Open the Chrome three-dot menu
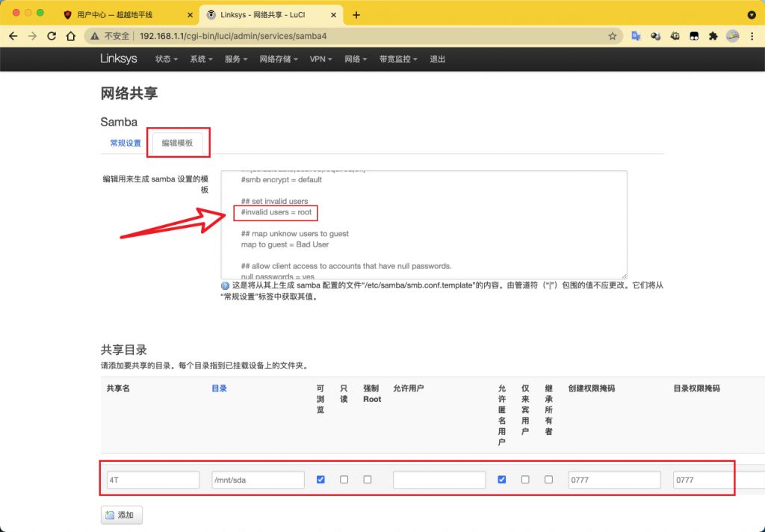This screenshot has height=532, width=765. point(752,36)
